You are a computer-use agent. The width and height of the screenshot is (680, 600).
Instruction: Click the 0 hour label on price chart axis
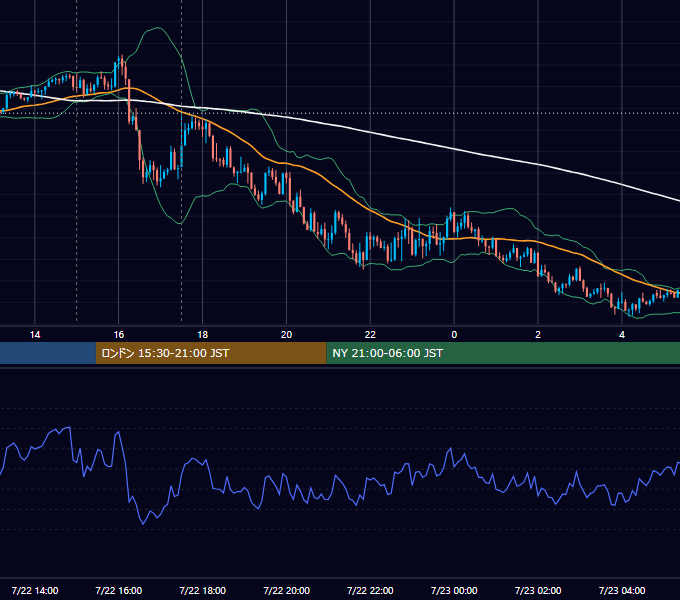pyautogui.click(x=454, y=335)
